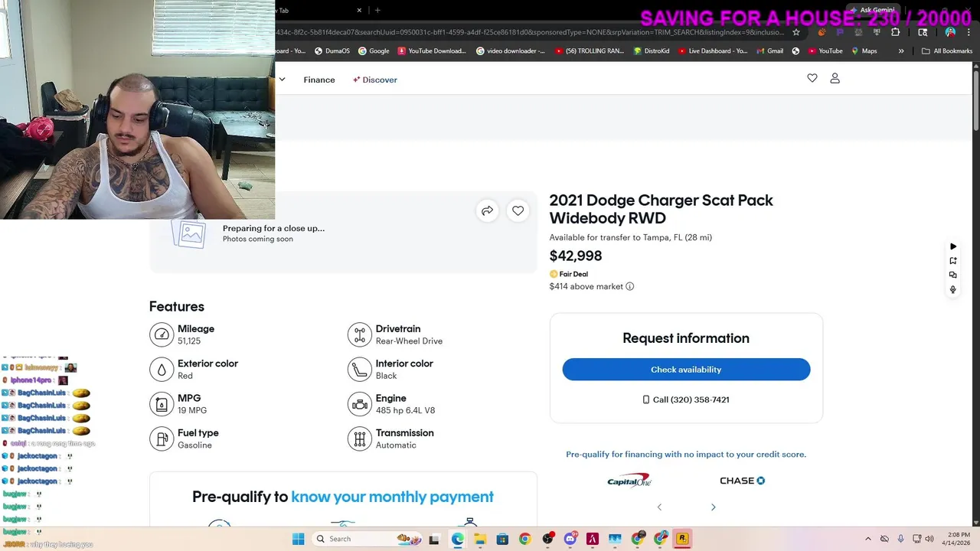The image size is (980, 551).
Task: Go to next lender with right arrow
Action: pos(713,507)
